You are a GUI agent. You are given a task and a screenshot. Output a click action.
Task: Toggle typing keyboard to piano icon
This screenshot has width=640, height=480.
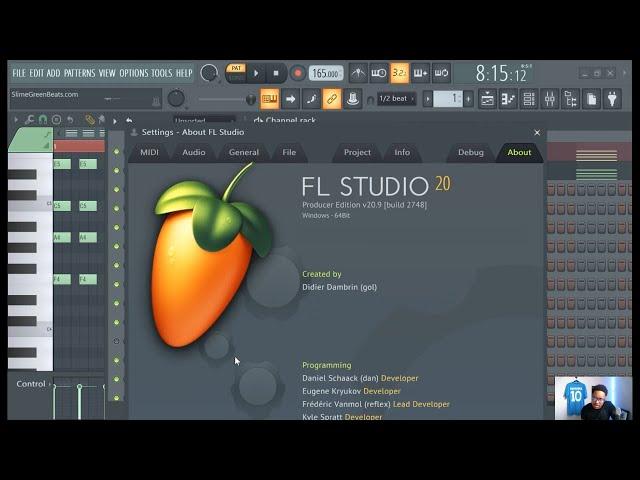(269, 99)
